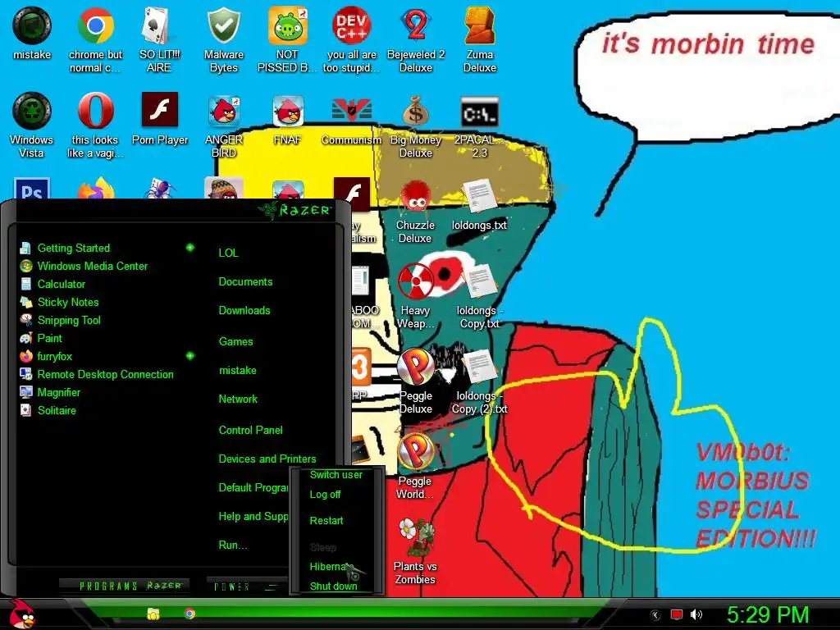The height and width of the screenshot is (630, 840).
Task: Open the Games start menu link
Action: coord(235,341)
